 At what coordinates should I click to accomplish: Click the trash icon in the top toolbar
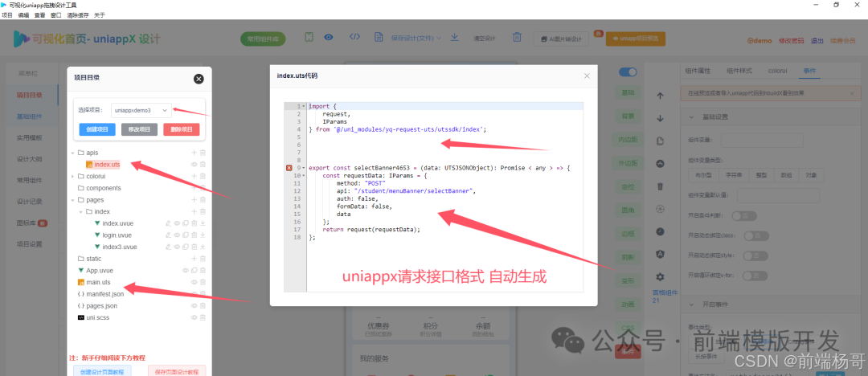(x=517, y=37)
